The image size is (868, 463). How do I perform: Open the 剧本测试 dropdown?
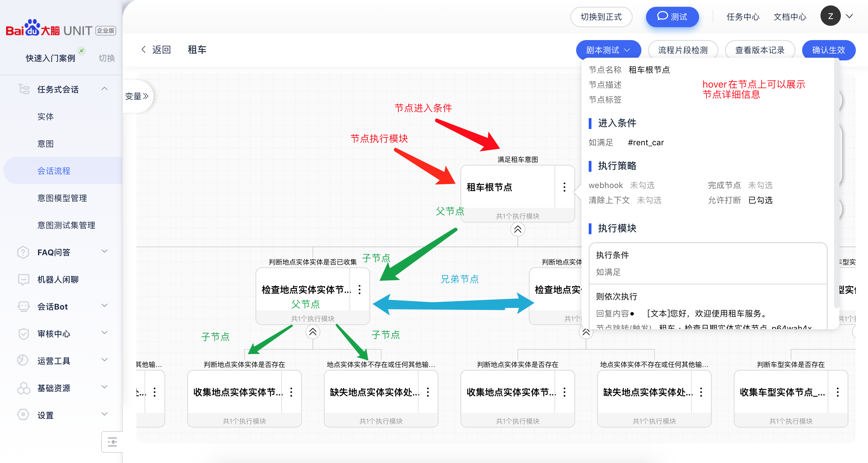point(608,50)
